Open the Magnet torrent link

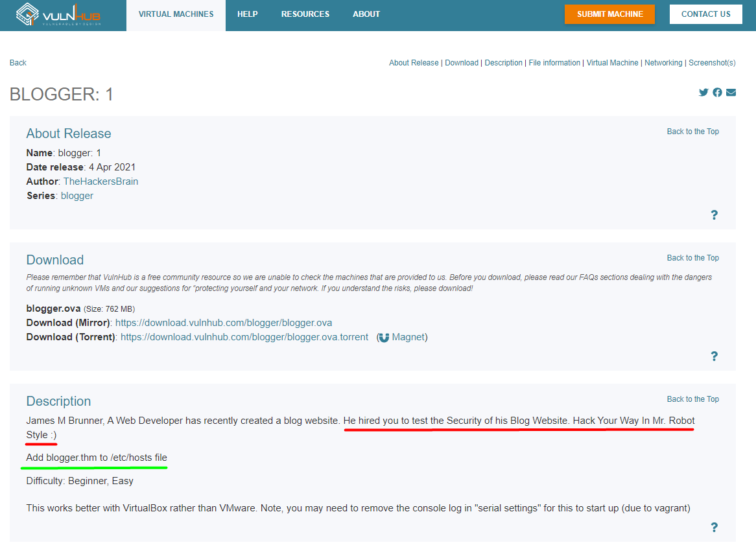click(x=409, y=338)
